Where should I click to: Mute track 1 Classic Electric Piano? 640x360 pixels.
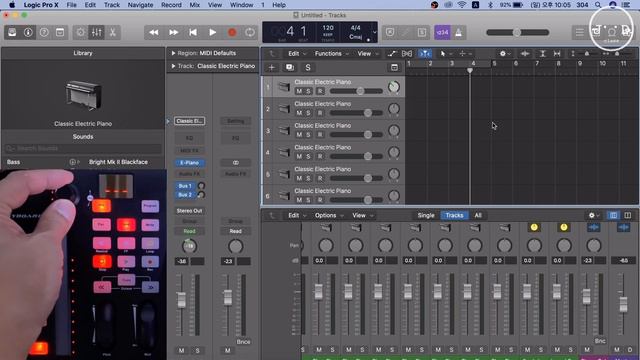pyautogui.click(x=299, y=91)
